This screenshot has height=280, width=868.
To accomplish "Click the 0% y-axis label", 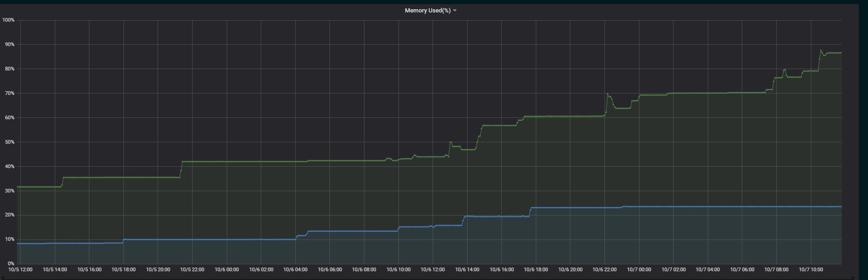I will pyautogui.click(x=11, y=263).
